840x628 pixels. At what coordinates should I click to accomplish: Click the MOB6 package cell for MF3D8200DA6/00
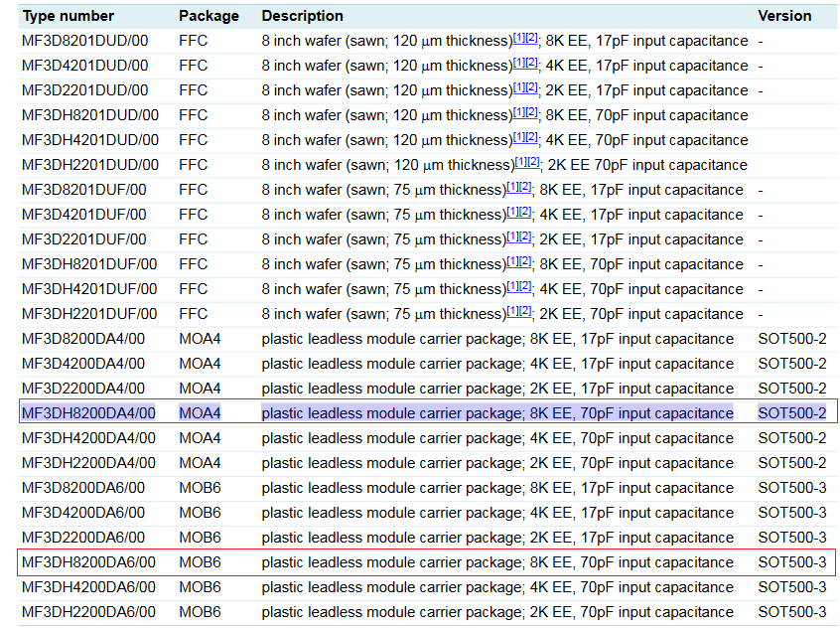point(200,488)
